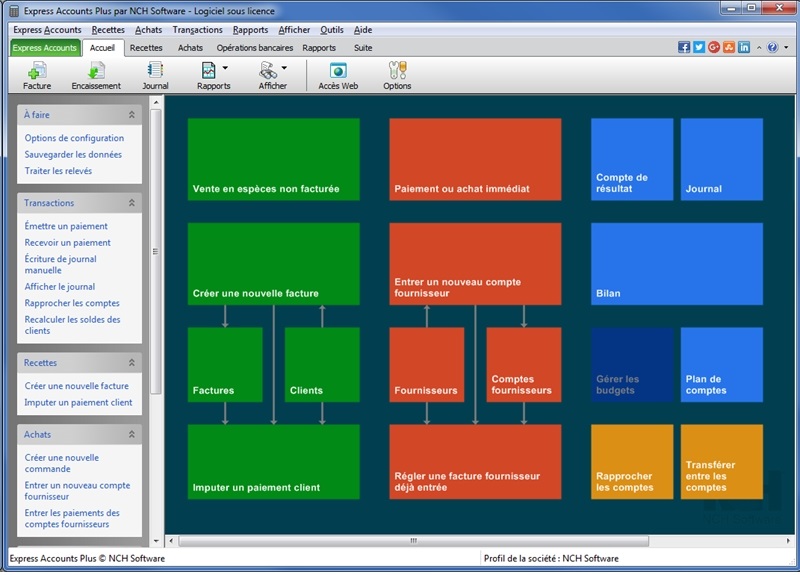800x575 pixels.
Task: Open the dropdown arrow beside the help icon
Action: (786, 47)
